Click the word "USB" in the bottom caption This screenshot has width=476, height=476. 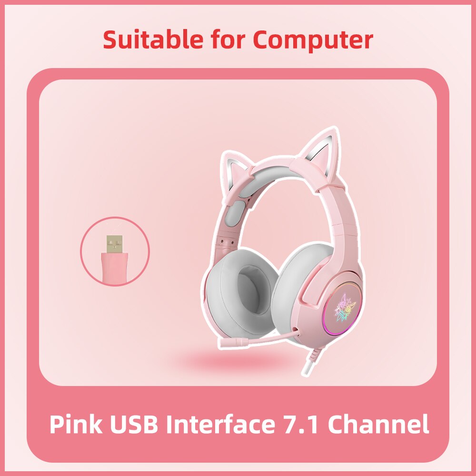[x=134, y=425]
